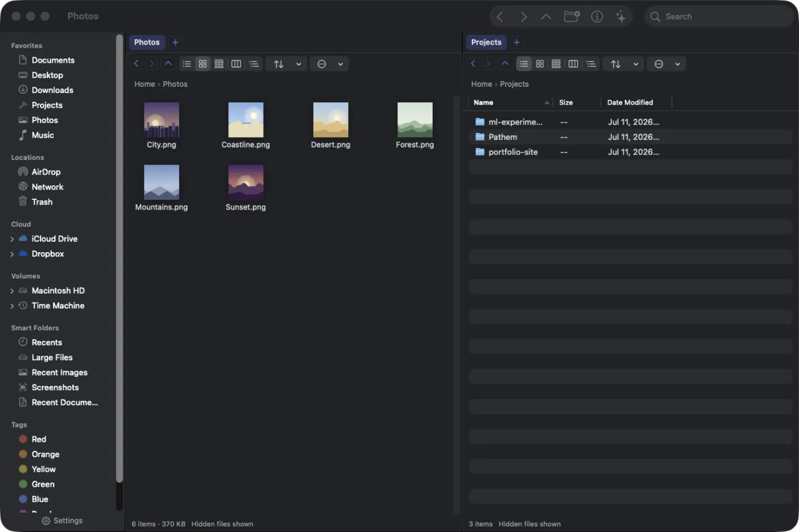Viewport: 799px width, 532px height.
Task: Expand the Macintosh HD volume
Action: (12, 291)
